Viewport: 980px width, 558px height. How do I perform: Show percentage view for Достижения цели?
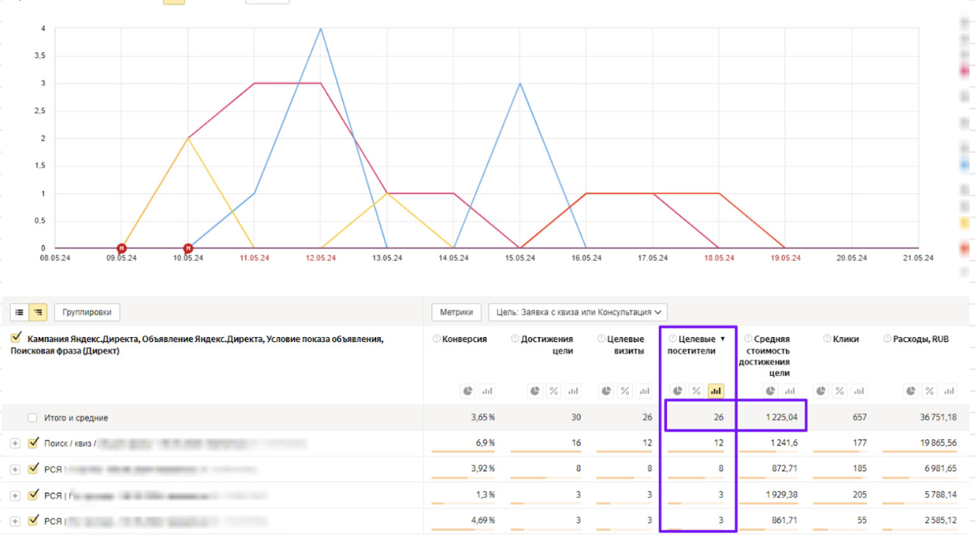[553, 391]
